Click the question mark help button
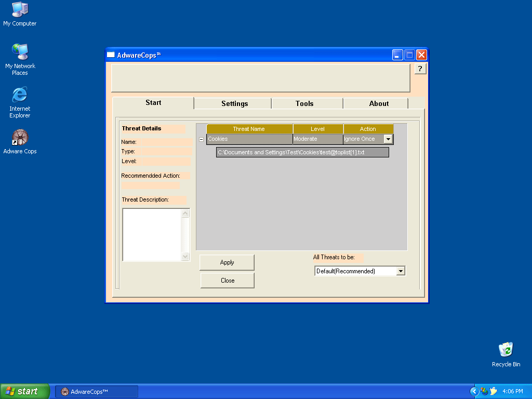The image size is (532, 399). 420,69
